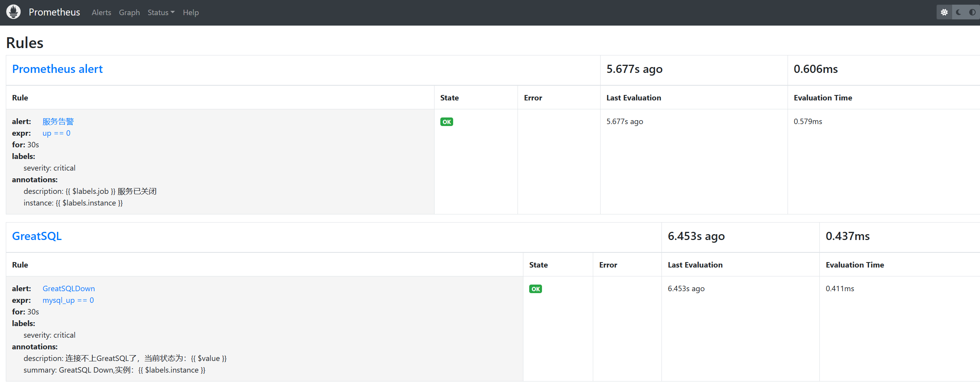Open the Help page

190,12
